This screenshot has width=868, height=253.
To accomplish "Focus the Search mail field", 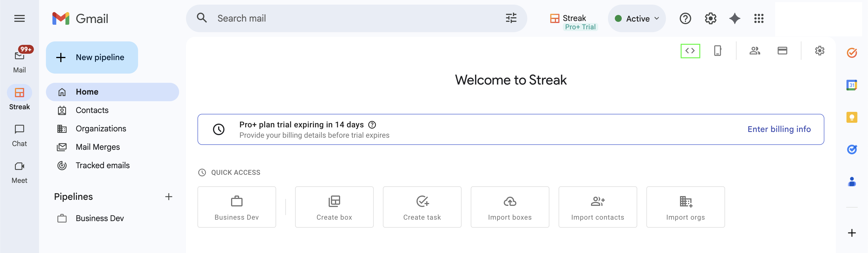I will coord(356,19).
